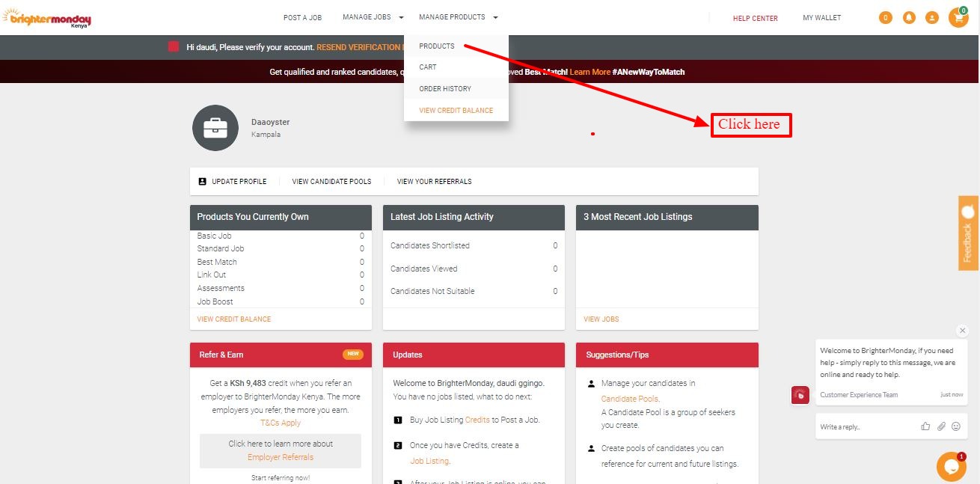The width and height of the screenshot is (980, 484).
Task: Open View Candidate Pools
Action: [331, 181]
